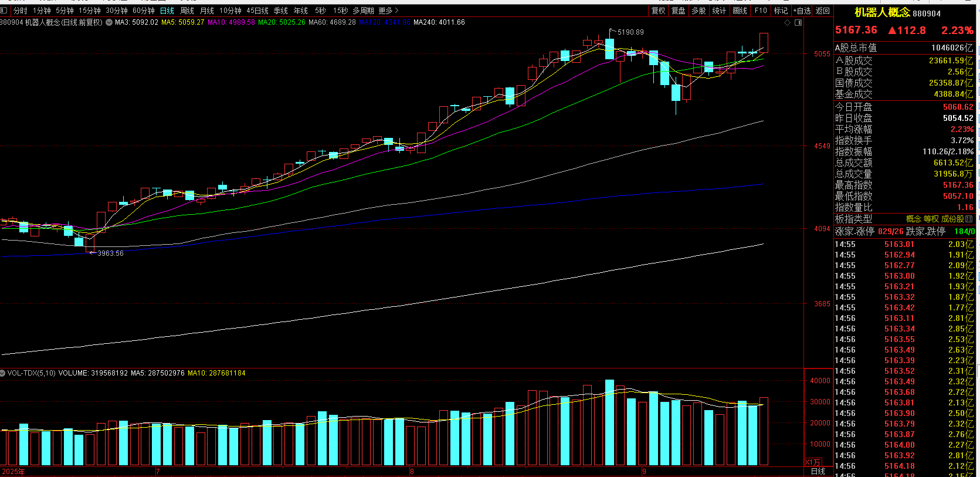Click the X1万 volume unit label
This screenshot has height=477, width=980.
point(813,462)
